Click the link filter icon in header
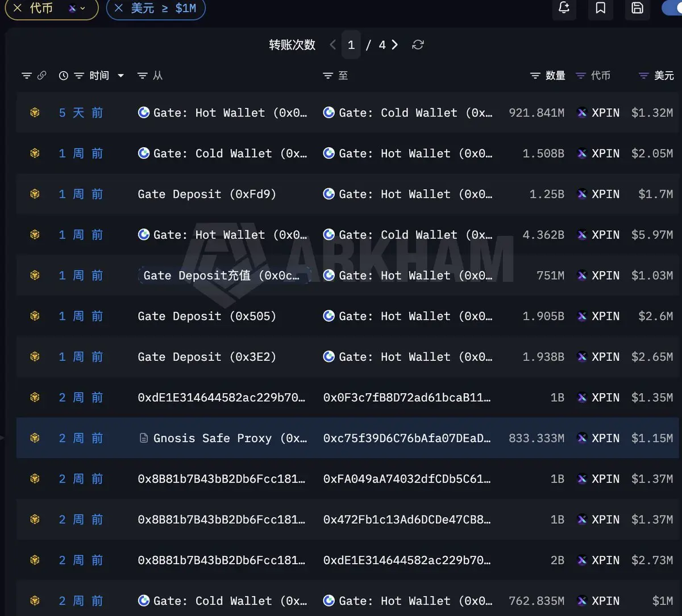 click(42, 76)
